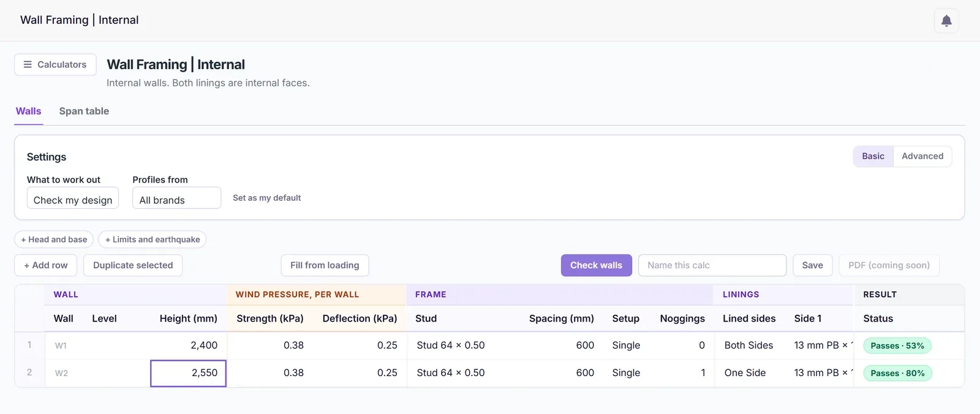Save the current calculation

tap(812, 265)
